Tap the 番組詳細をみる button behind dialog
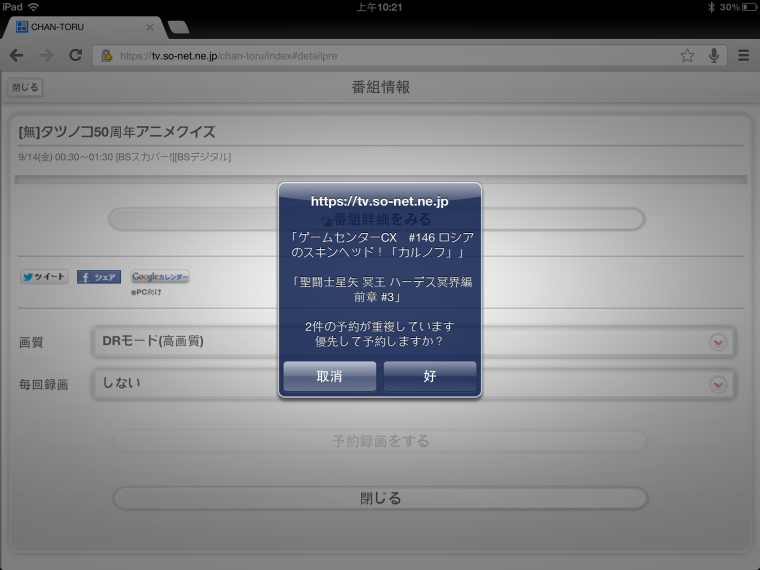Viewport: 760px width, 570px height. 377,219
